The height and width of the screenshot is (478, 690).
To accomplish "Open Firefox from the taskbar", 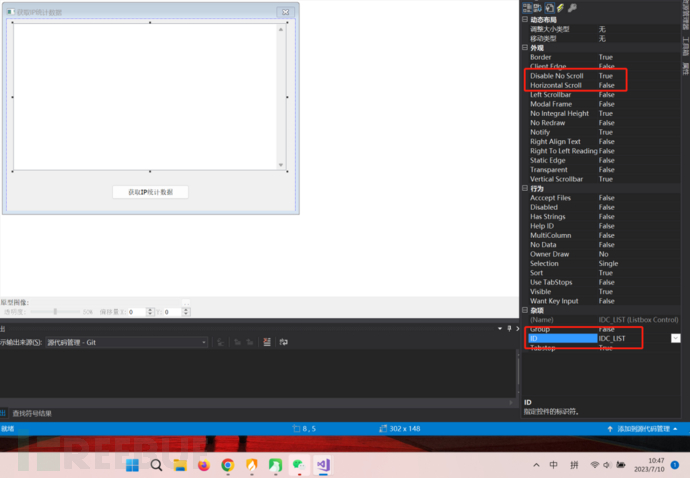I will click(204, 465).
